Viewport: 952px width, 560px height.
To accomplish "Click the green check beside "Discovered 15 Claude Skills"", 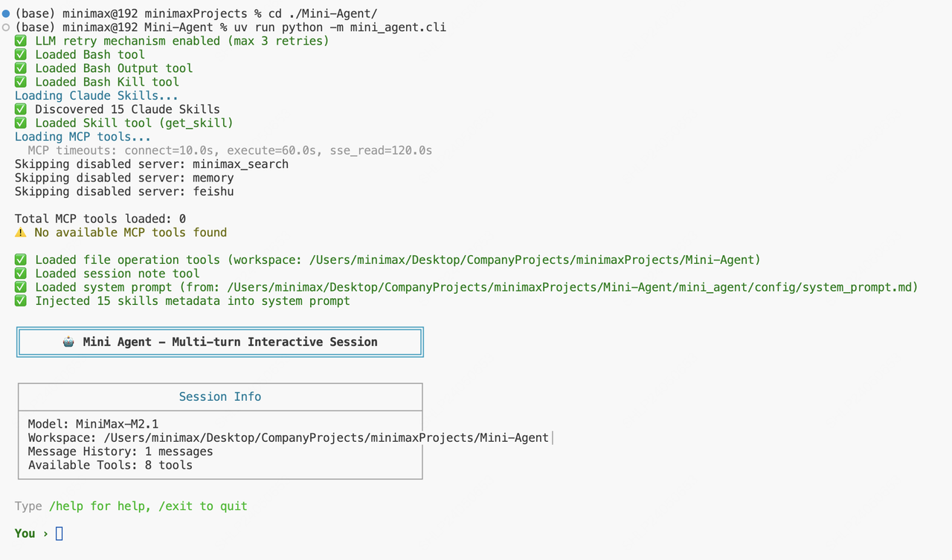I will tap(21, 109).
